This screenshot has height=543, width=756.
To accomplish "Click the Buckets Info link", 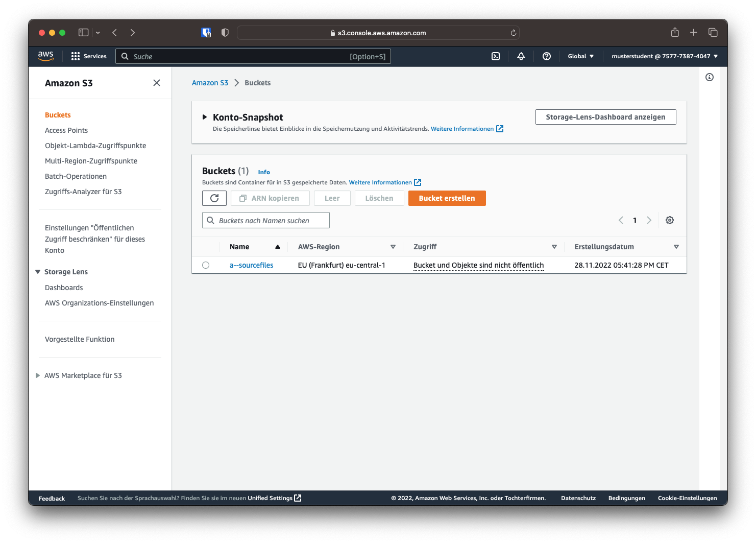I will (x=264, y=172).
